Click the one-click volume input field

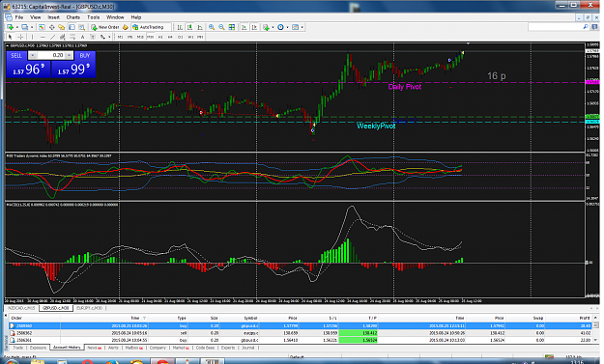51,55
